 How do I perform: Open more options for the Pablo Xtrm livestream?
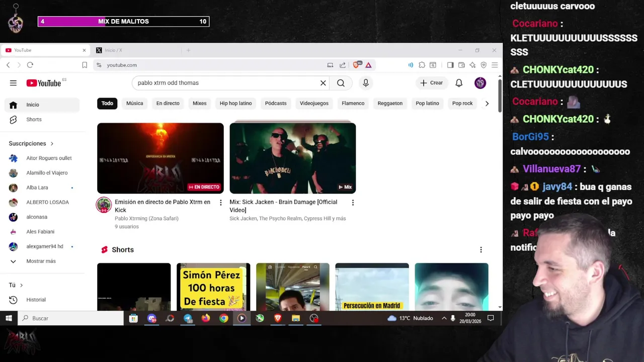[x=220, y=203]
